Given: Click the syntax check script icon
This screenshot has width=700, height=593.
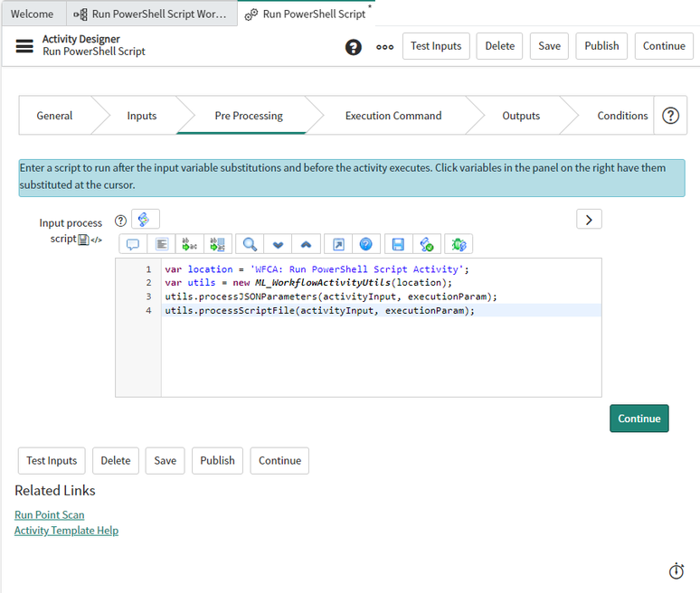Looking at the screenshot, I should (426, 244).
